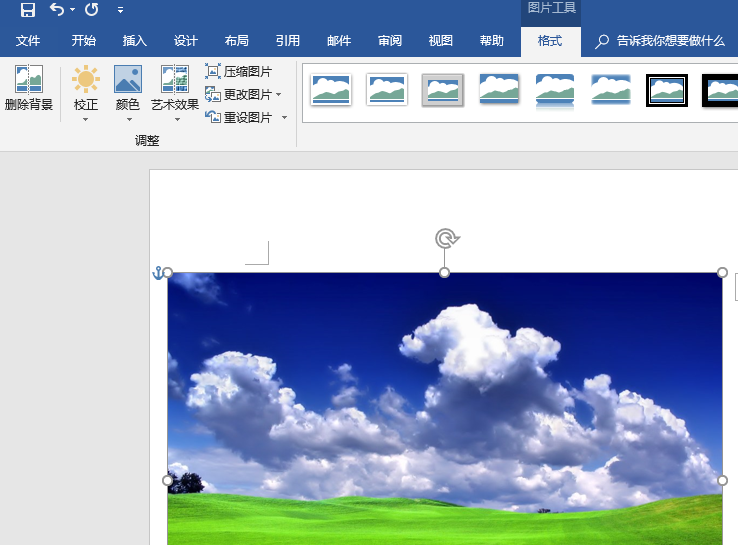Viewport: 738px width, 545px height.
Task: Apply the fourth drop shadow picture style
Action: click(499, 88)
